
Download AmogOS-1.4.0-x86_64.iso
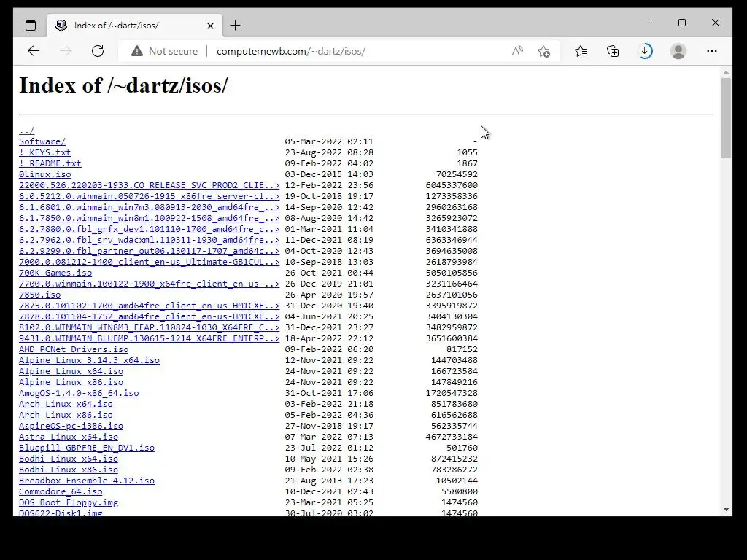tap(79, 393)
